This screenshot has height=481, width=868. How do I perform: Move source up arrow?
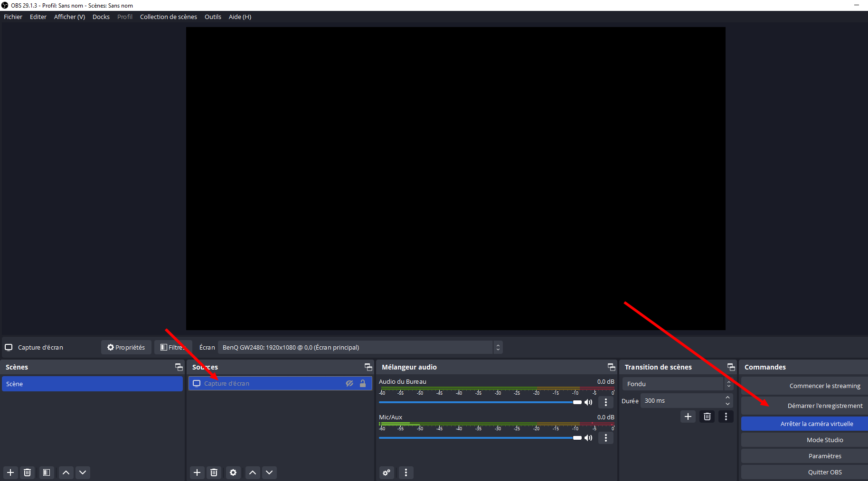point(253,472)
